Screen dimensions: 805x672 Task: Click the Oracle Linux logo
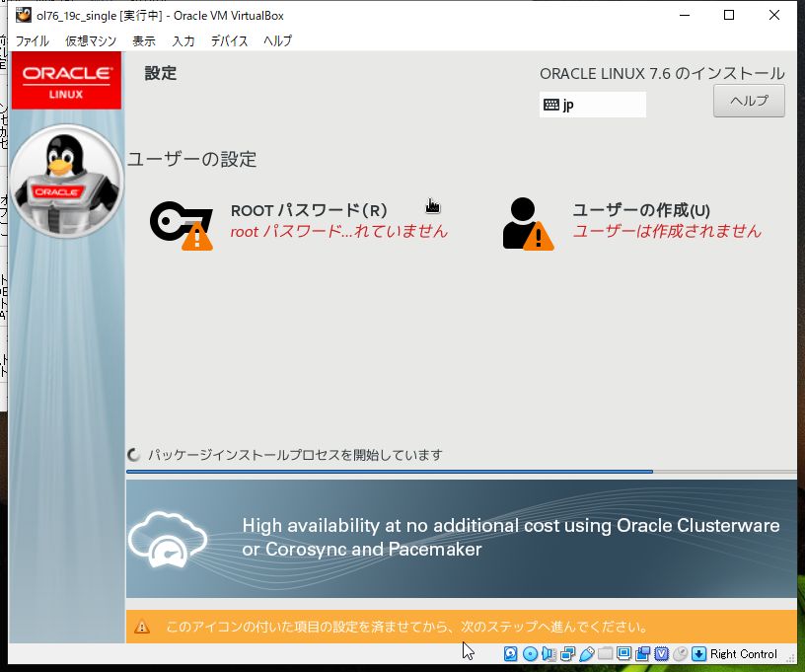(x=66, y=81)
